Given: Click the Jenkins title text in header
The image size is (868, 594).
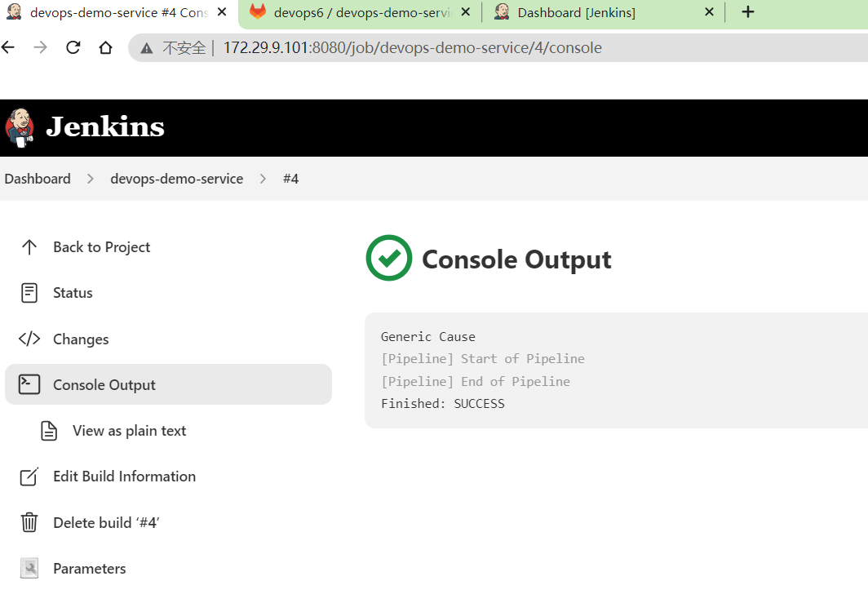Looking at the screenshot, I should click(x=105, y=126).
